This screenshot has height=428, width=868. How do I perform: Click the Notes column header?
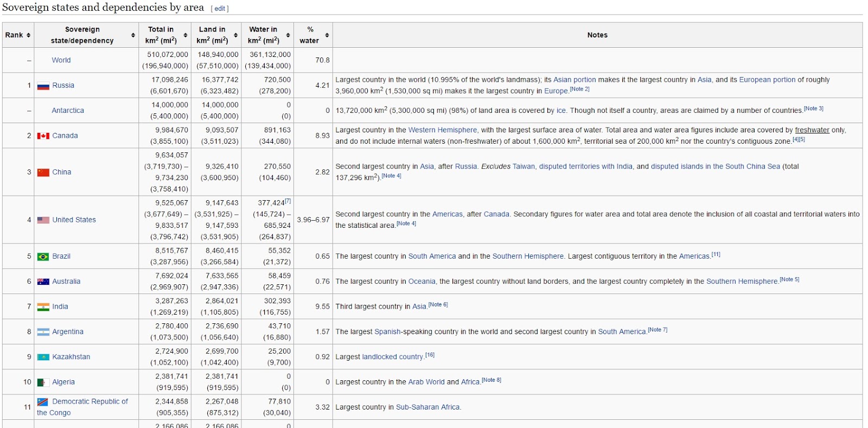coord(597,35)
